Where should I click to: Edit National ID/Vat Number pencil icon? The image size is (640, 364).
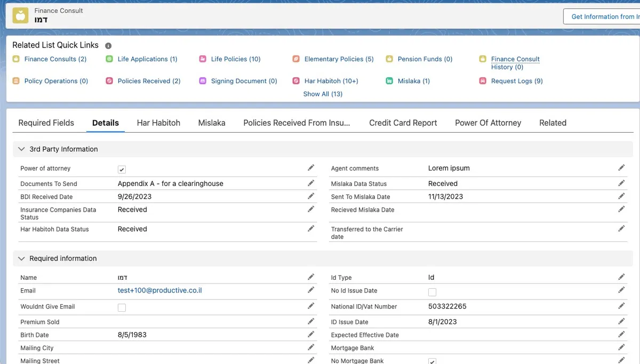[621, 306]
